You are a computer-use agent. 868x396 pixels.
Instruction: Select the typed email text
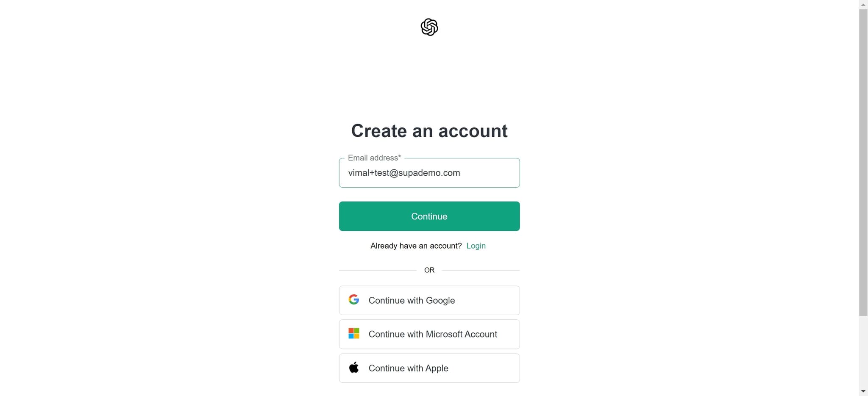(404, 173)
